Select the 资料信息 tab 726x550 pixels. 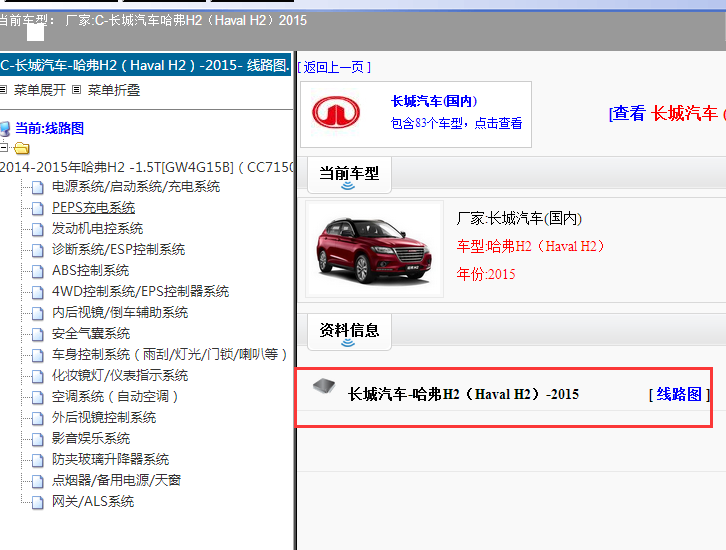tap(349, 332)
